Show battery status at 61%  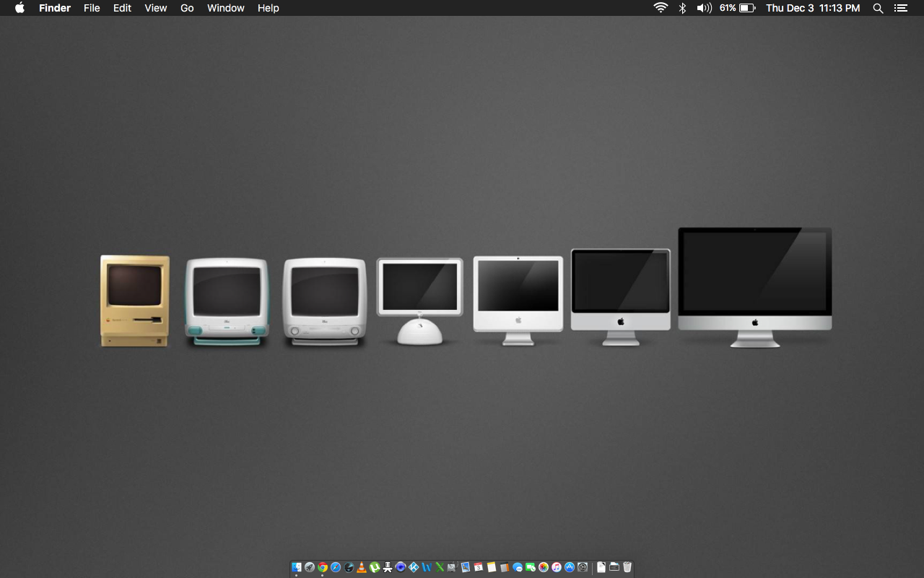[737, 8]
